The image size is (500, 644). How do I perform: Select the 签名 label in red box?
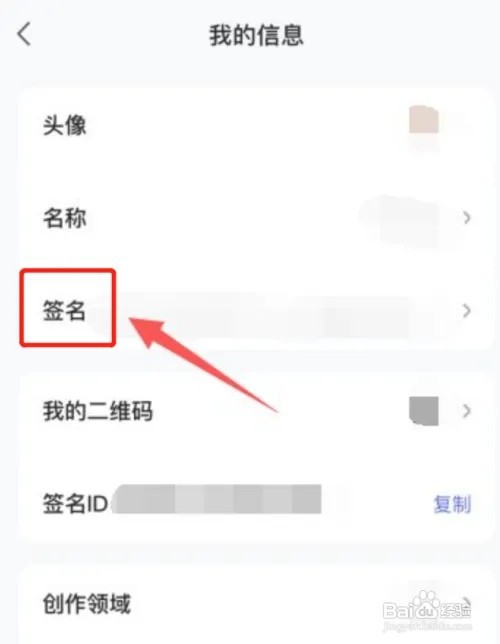pos(65,310)
